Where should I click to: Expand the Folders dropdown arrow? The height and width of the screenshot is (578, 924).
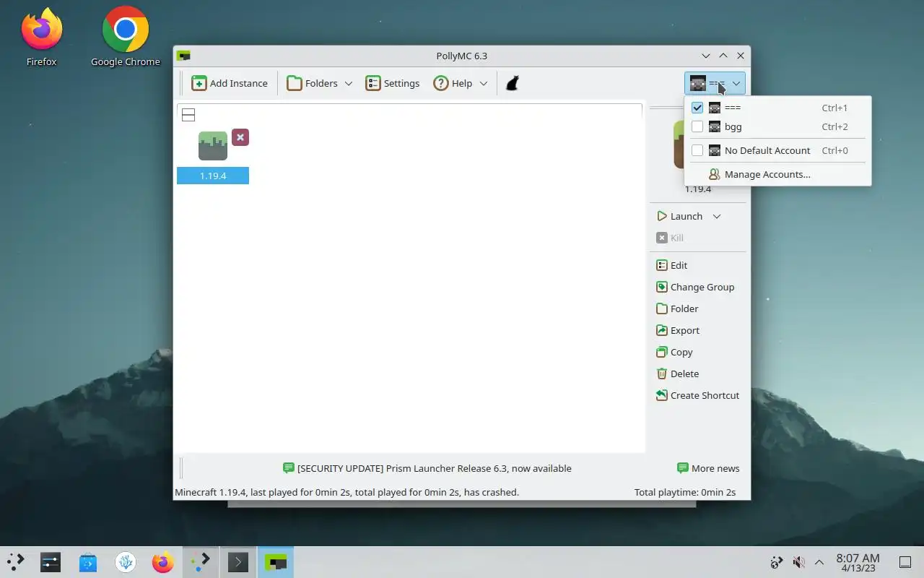[349, 83]
